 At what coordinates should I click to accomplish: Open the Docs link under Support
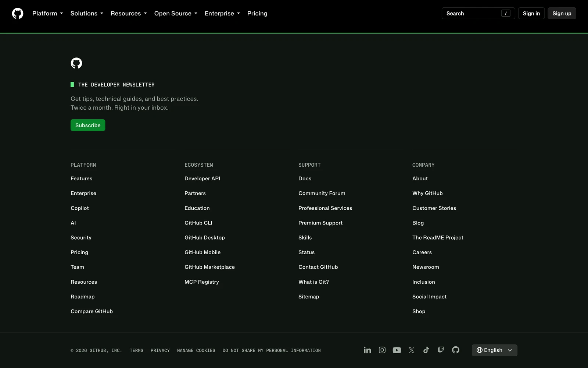(x=305, y=178)
